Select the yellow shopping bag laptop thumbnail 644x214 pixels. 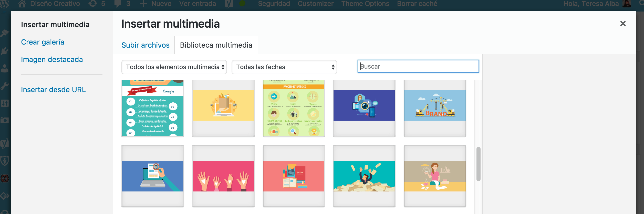(223, 108)
